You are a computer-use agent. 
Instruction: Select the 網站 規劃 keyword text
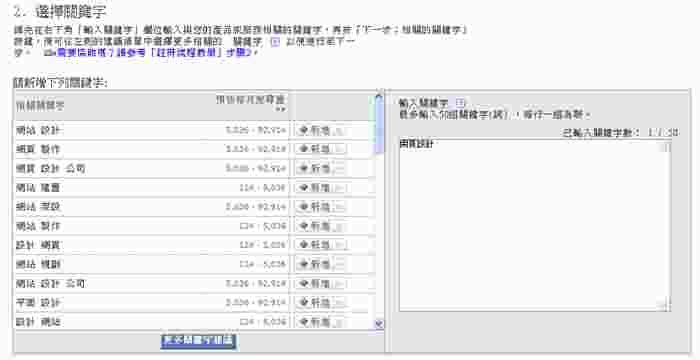coord(39,264)
